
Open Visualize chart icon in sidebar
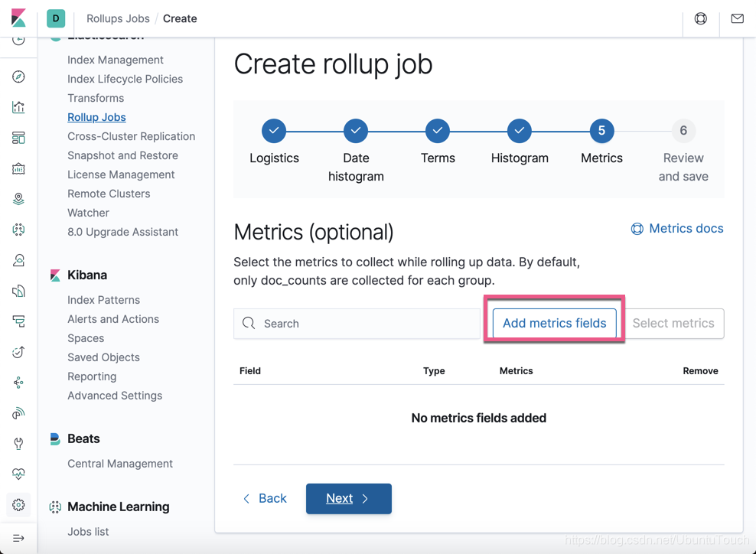point(18,107)
